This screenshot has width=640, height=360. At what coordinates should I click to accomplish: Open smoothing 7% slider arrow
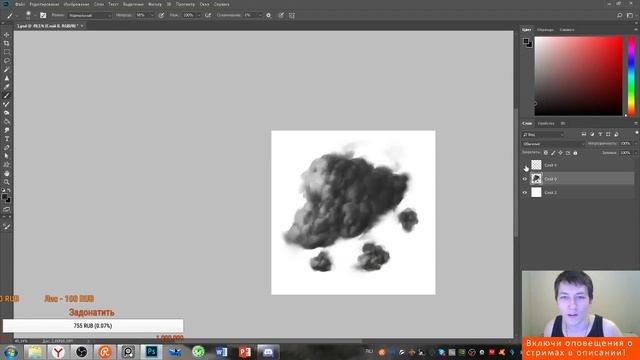pyautogui.click(x=260, y=15)
